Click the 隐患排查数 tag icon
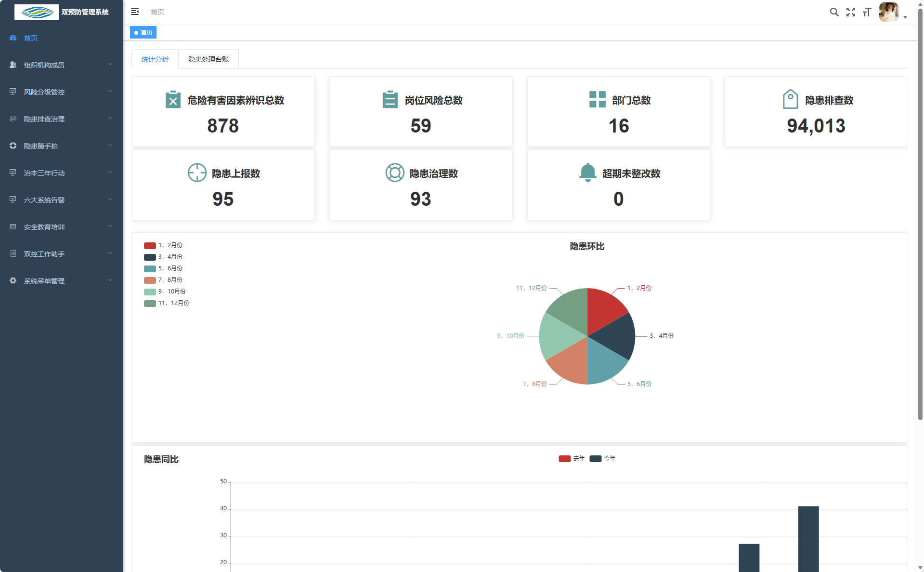The image size is (924, 572). tap(790, 99)
